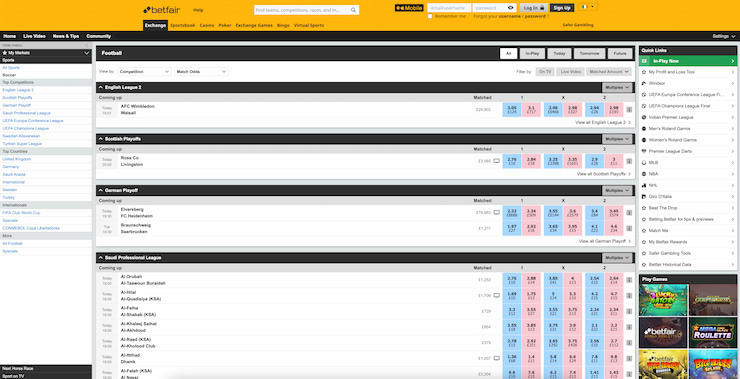Screen dimensions: 740x379
Task: Click star icon beside Beat The Drop
Action: (644, 208)
